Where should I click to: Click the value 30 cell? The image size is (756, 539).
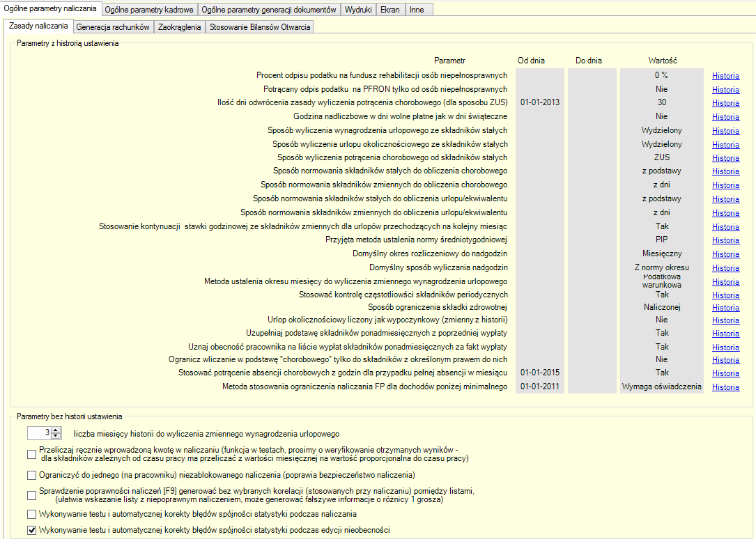pos(661,102)
